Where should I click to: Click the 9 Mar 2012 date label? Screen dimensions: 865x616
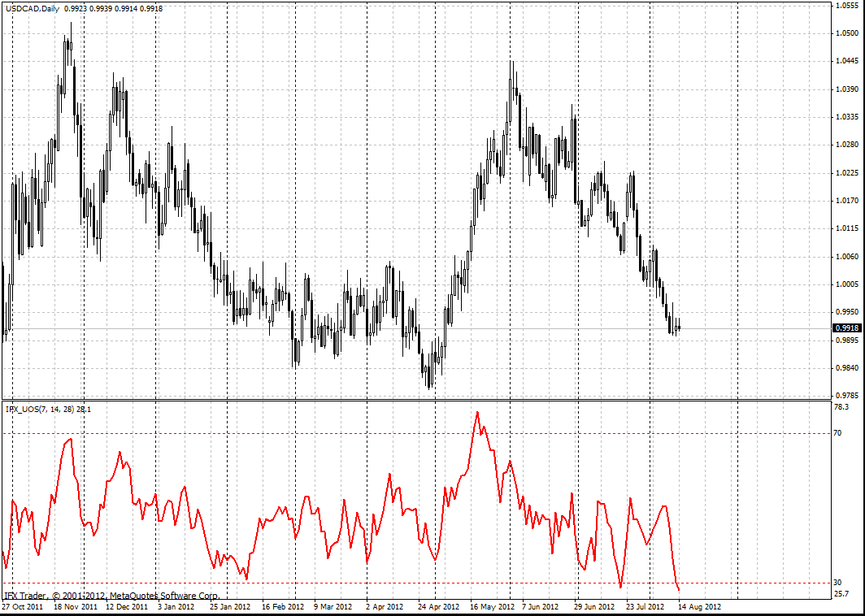click(x=333, y=606)
